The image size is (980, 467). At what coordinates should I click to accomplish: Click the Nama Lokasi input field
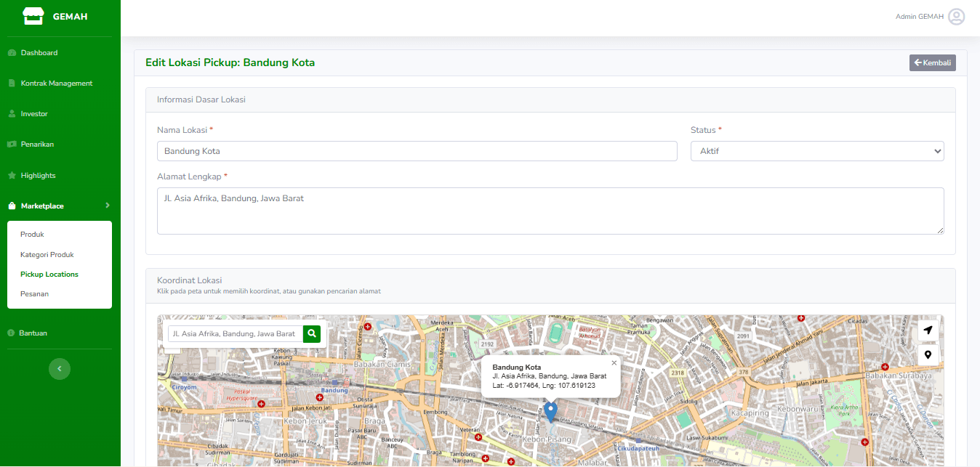417,151
